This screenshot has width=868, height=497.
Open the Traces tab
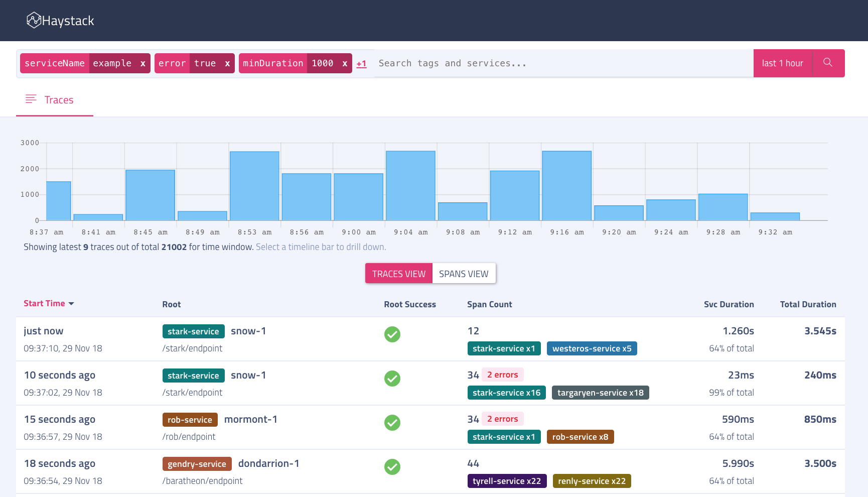pyautogui.click(x=55, y=99)
